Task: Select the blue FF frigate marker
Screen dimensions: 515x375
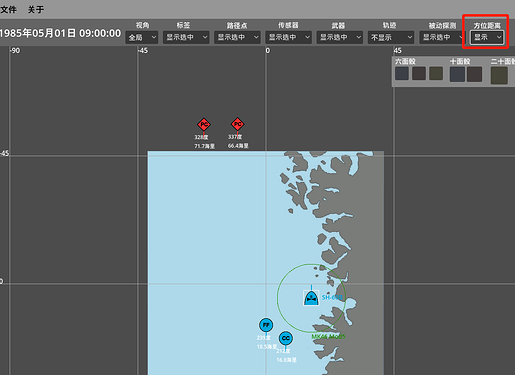Action: (266, 325)
